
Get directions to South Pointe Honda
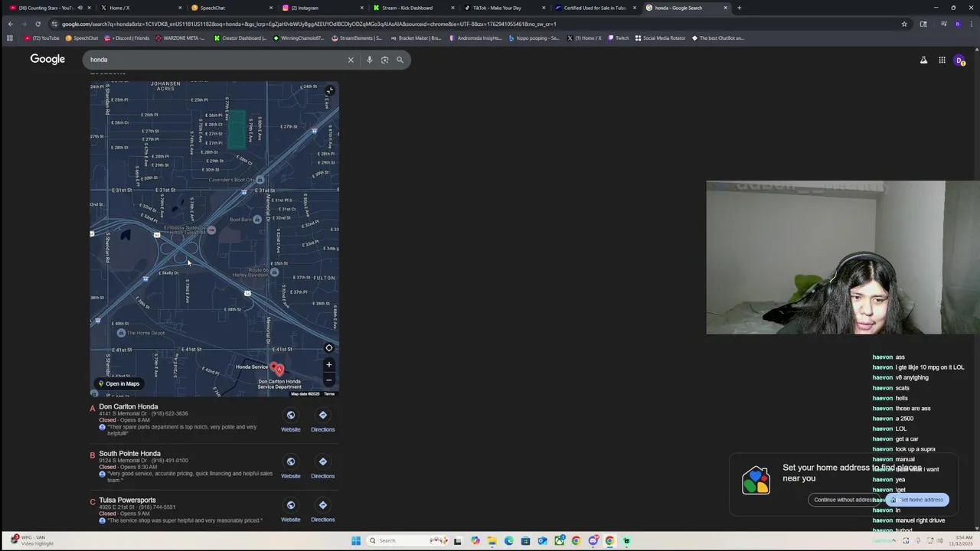point(322,467)
